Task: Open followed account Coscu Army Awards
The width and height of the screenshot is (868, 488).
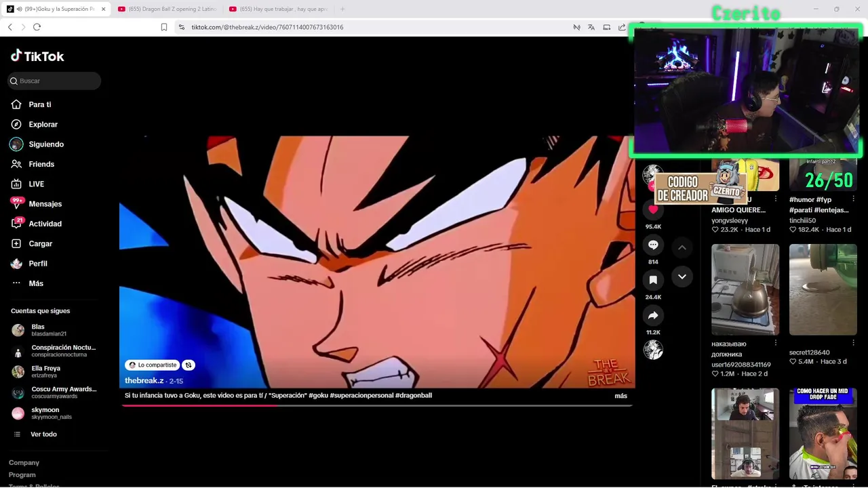Action: (x=54, y=392)
